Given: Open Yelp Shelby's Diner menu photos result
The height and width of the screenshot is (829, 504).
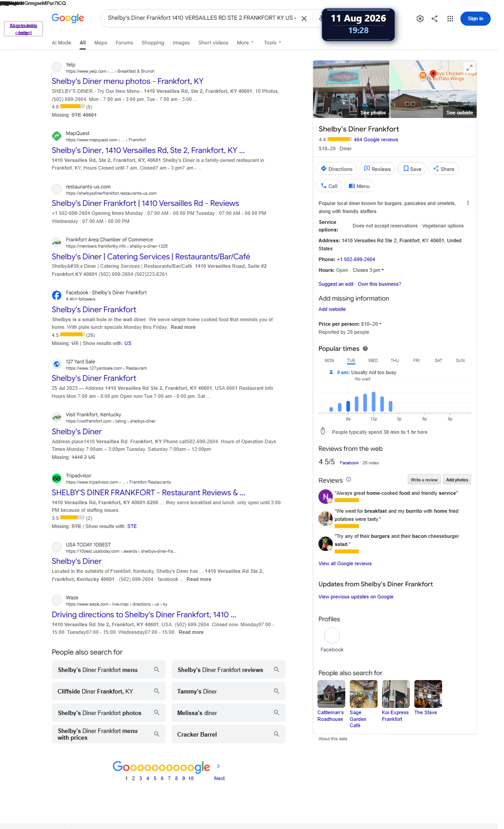Looking at the screenshot, I should pos(127,81).
